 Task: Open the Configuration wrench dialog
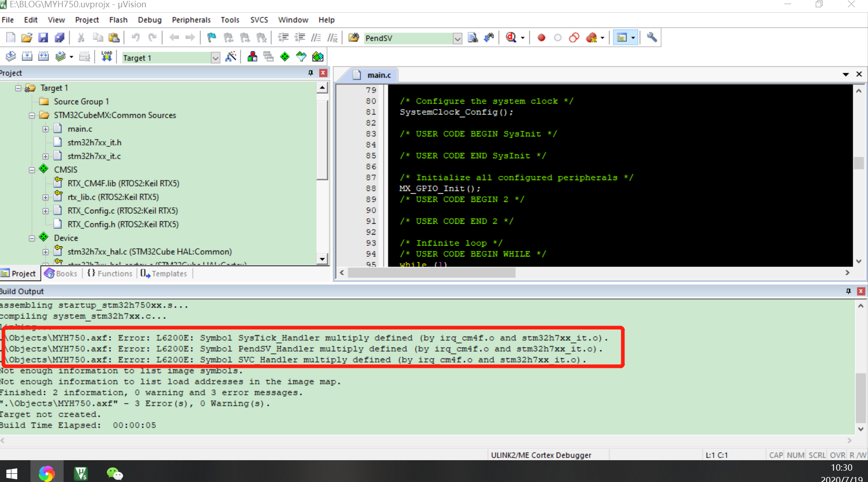[x=652, y=37]
